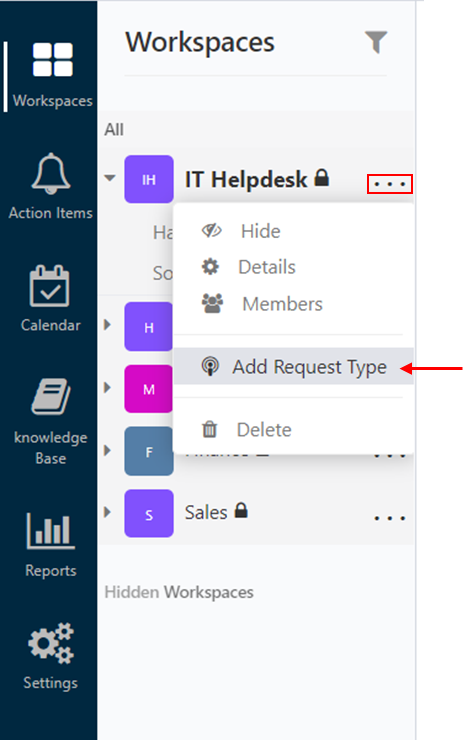
Task: Click the Hidden Workspaces label
Action: click(179, 592)
